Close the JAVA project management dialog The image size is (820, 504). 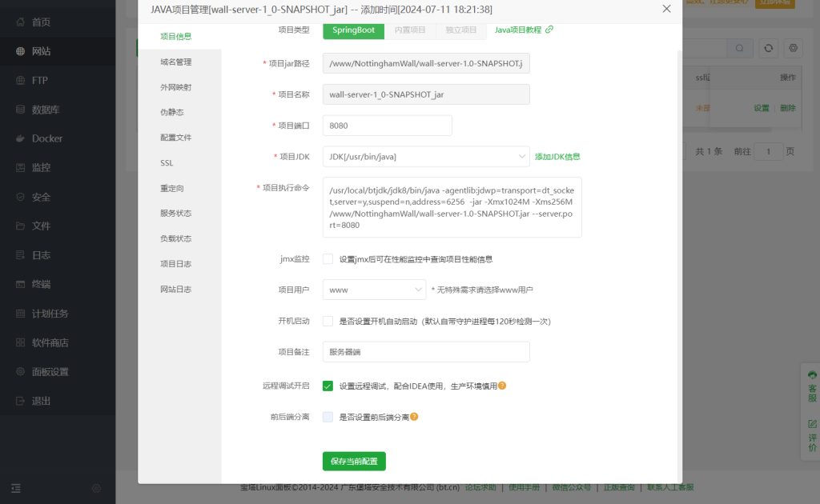point(666,9)
